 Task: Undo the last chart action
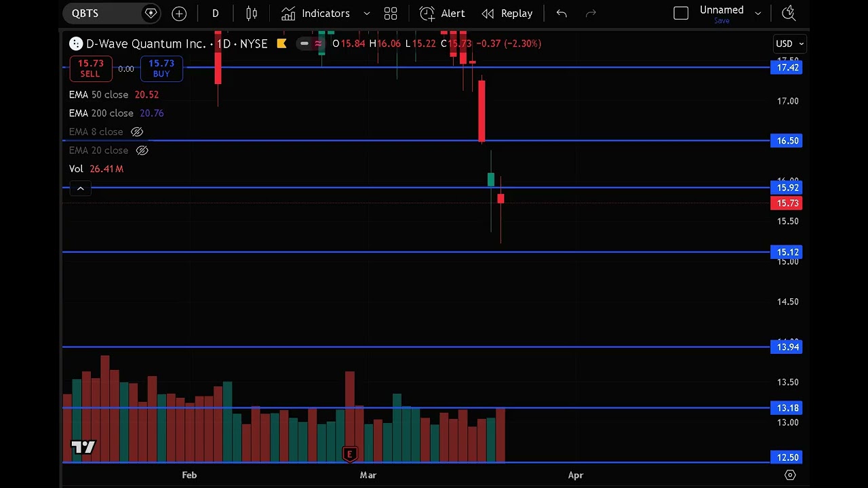tap(561, 13)
